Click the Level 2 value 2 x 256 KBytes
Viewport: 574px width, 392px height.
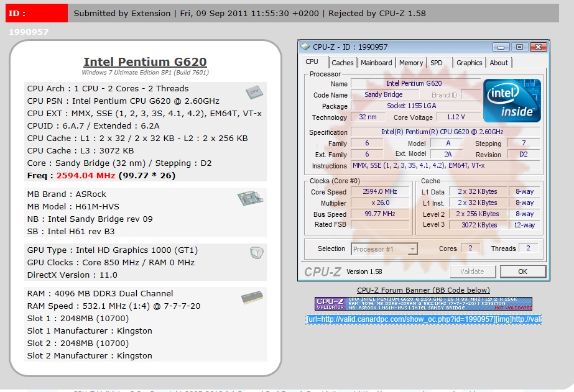[x=478, y=214]
